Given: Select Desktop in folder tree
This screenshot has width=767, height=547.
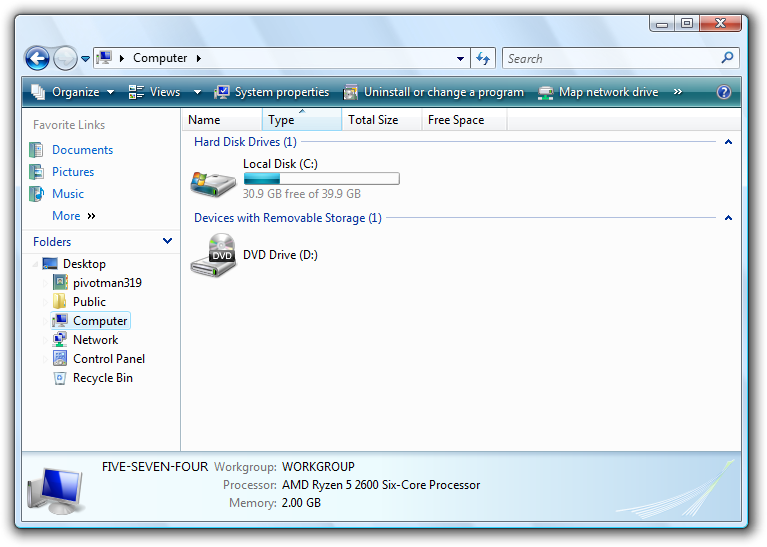Looking at the screenshot, I should coord(84,264).
